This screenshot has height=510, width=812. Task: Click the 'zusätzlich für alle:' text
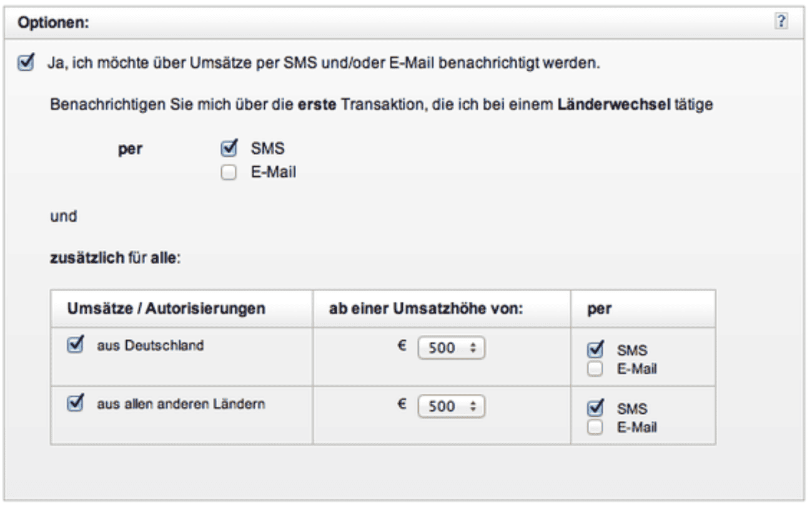click(x=115, y=259)
